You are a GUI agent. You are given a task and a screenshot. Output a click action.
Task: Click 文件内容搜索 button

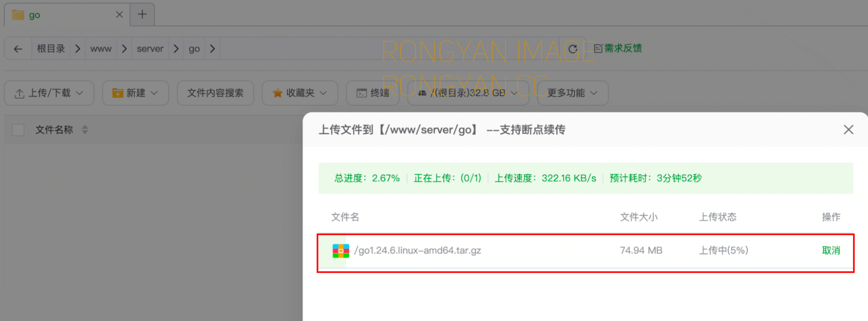(215, 93)
